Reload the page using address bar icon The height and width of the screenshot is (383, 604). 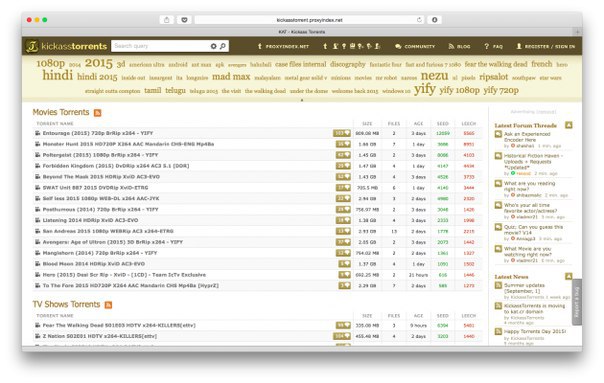(419, 20)
